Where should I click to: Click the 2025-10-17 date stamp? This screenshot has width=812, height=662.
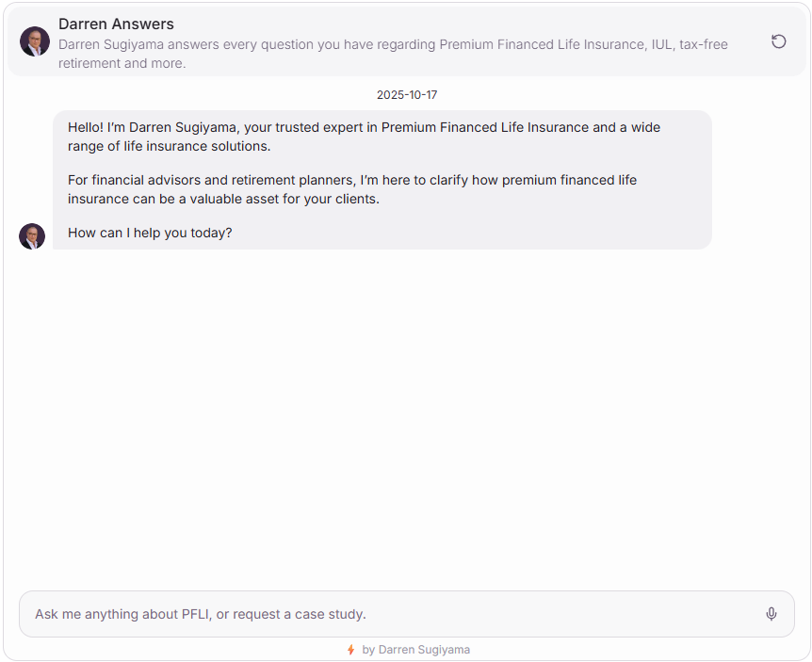407,95
